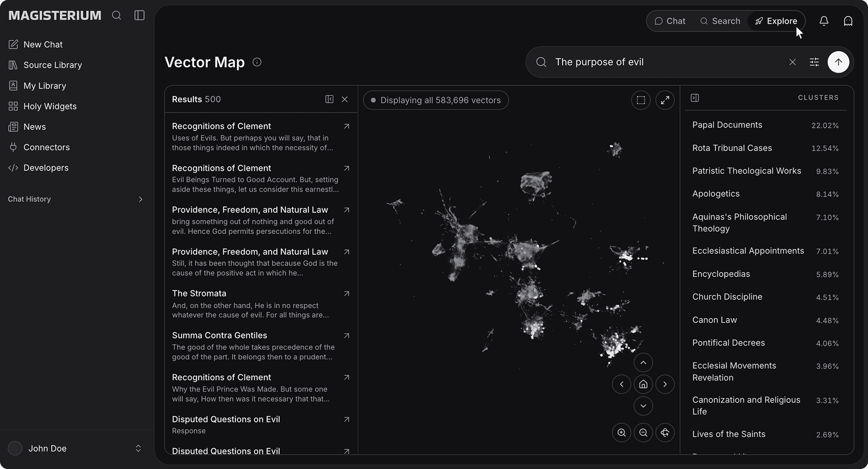The width and height of the screenshot is (868, 469).
Task: Activate the box selection tool icon
Action: (x=641, y=100)
